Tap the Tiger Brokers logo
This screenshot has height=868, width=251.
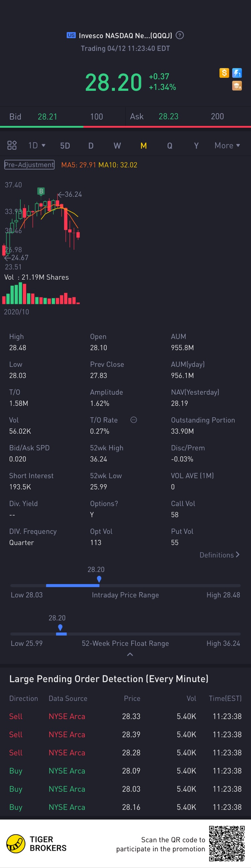coord(16,843)
